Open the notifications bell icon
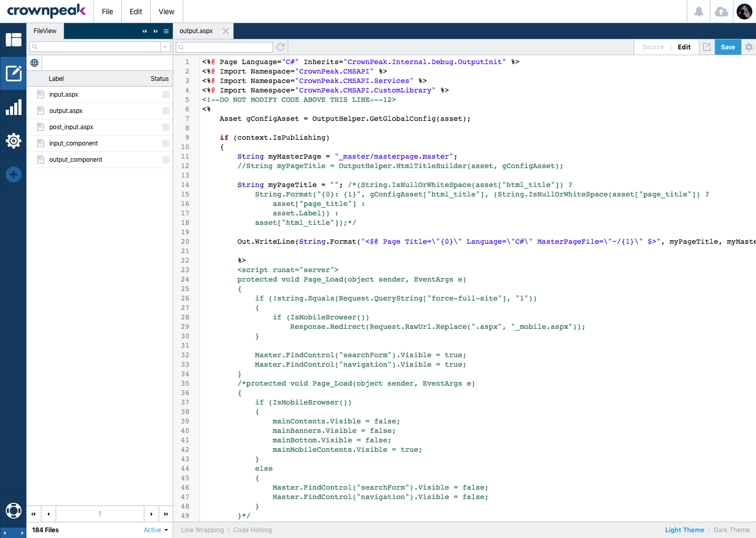 tap(699, 12)
